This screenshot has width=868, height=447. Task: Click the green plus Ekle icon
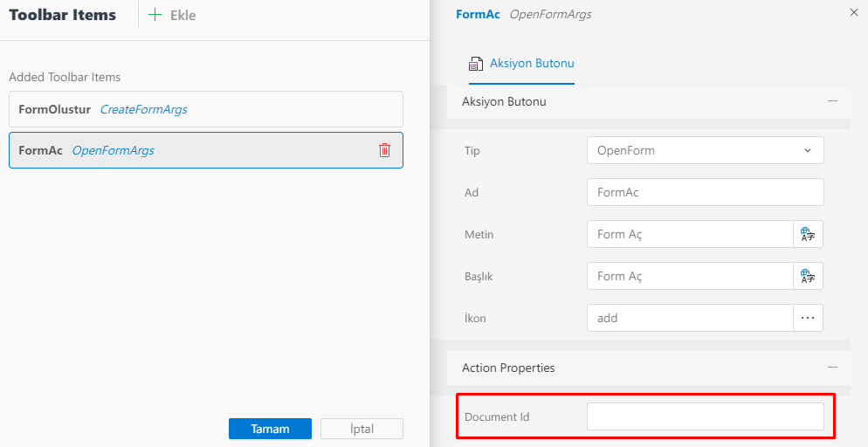[x=155, y=15]
